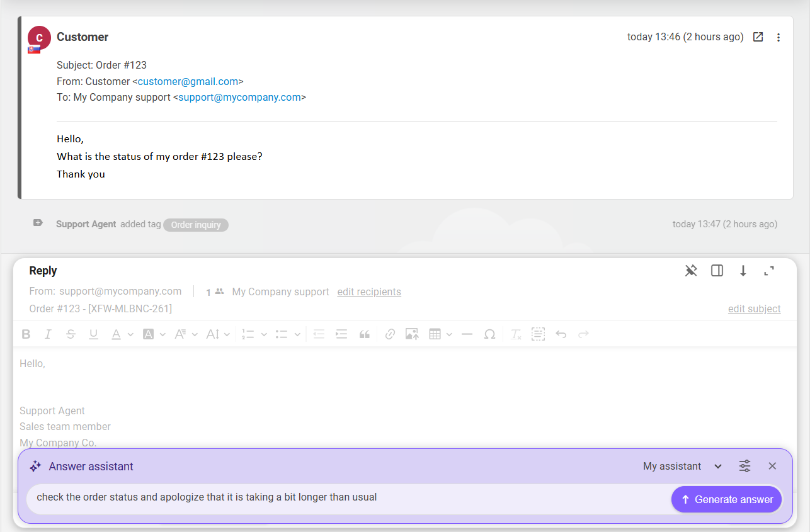Toggle pinning of the reply panel
The width and height of the screenshot is (810, 532).
[x=691, y=270]
